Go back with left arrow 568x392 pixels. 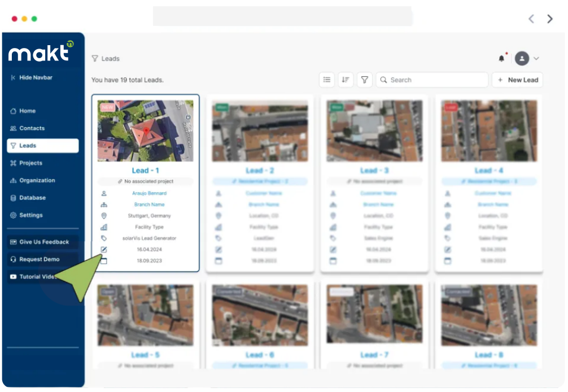point(531,19)
